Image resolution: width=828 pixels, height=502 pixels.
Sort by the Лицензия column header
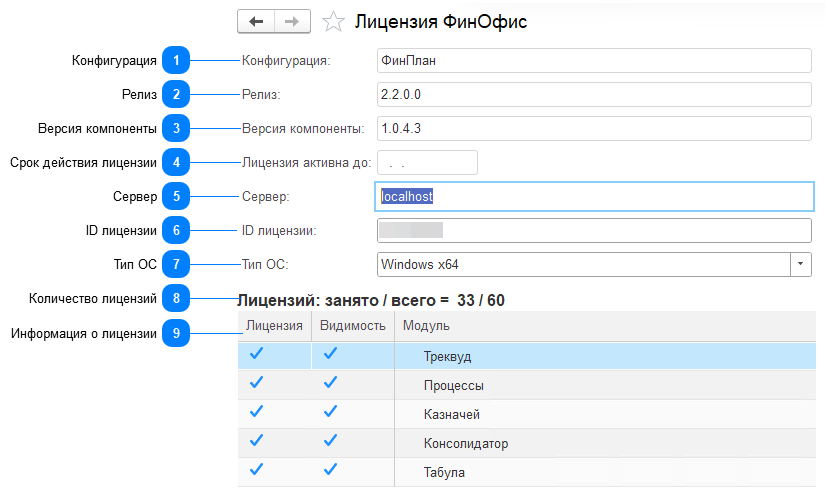pyautogui.click(x=275, y=326)
